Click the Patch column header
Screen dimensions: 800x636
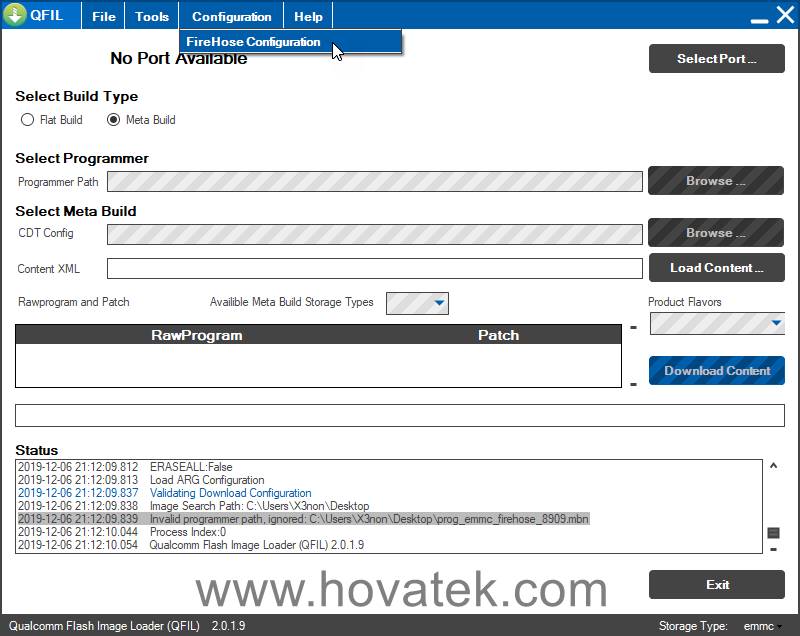498,335
